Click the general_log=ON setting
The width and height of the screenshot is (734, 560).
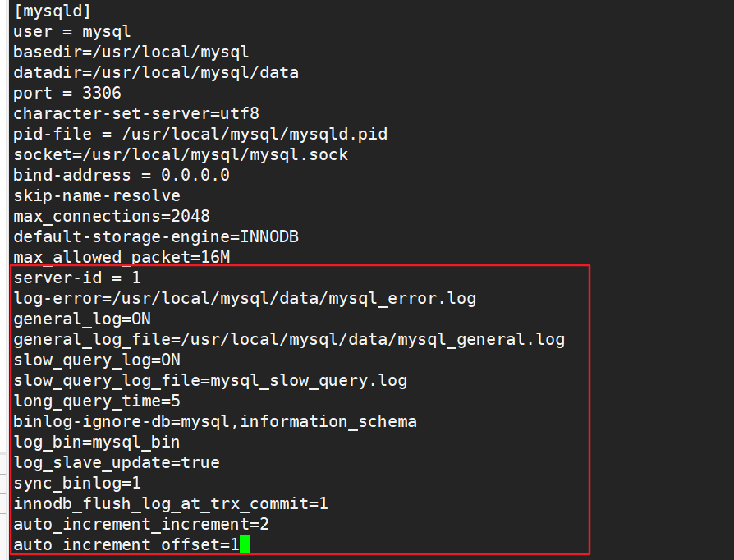pos(82,319)
